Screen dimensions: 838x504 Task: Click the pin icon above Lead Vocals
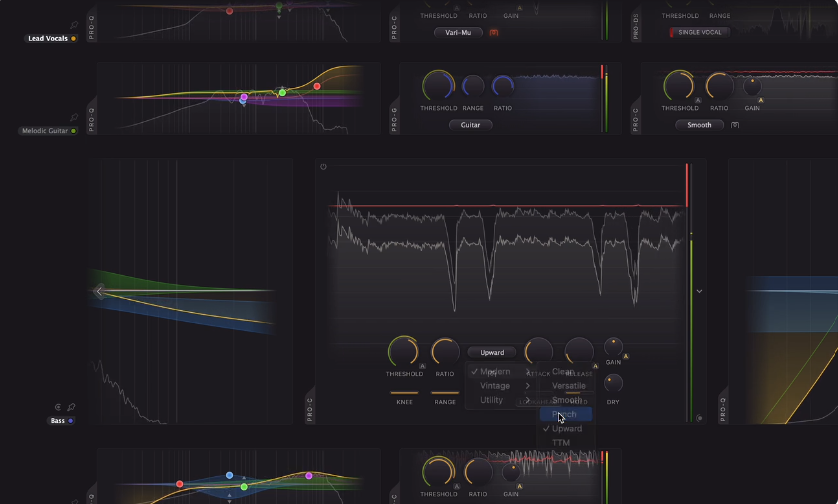tap(74, 26)
